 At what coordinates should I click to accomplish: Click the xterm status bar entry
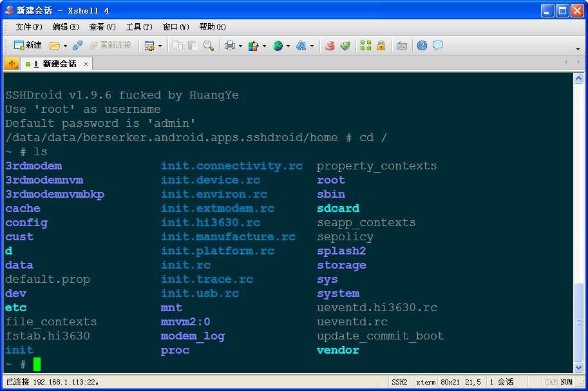(x=426, y=382)
